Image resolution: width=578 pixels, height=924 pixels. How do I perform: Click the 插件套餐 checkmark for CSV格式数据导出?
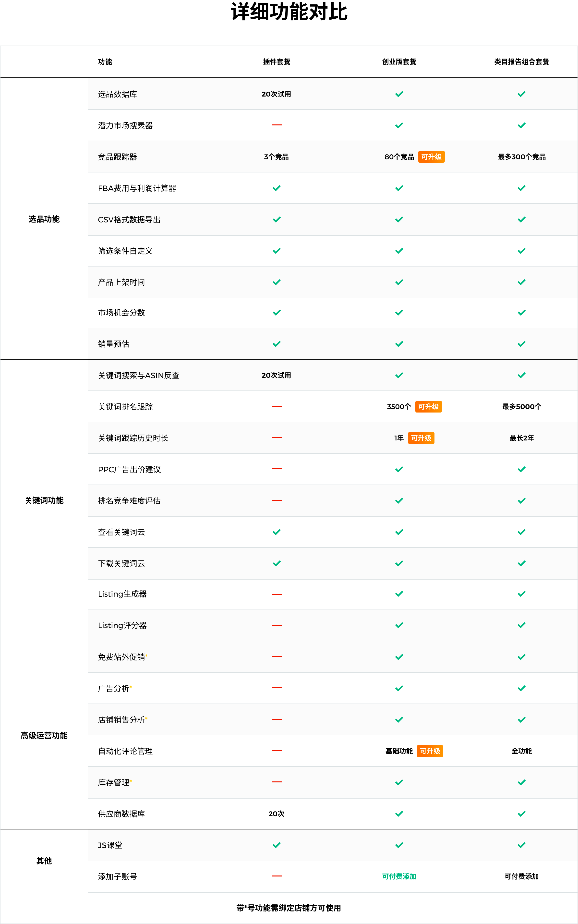coord(276,219)
